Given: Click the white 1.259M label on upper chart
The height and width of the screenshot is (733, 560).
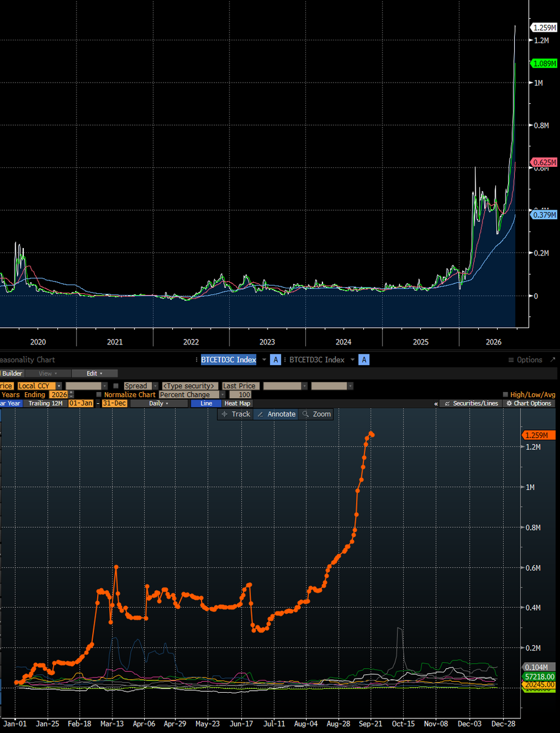Looking at the screenshot, I should 544,27.
